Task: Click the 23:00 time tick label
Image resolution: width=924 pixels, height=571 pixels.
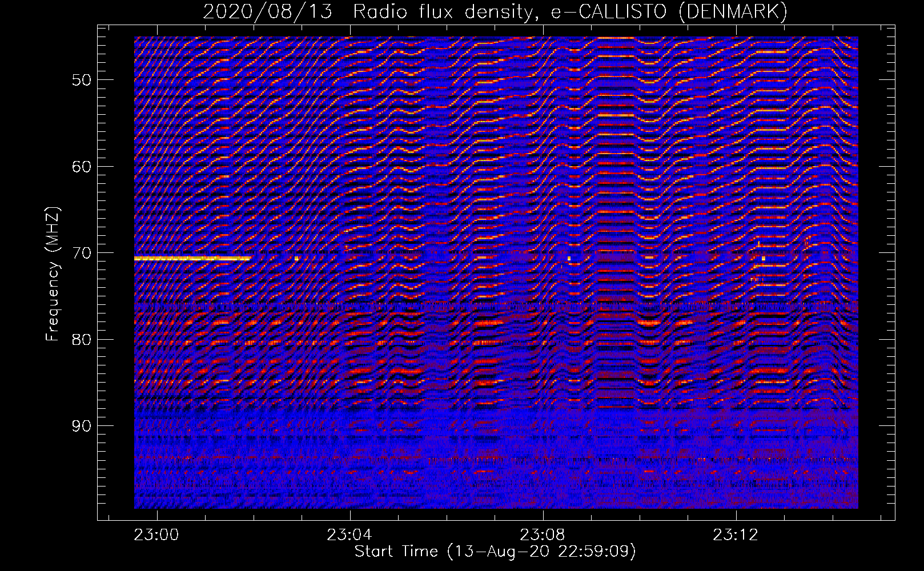Action: click(156, 535)
